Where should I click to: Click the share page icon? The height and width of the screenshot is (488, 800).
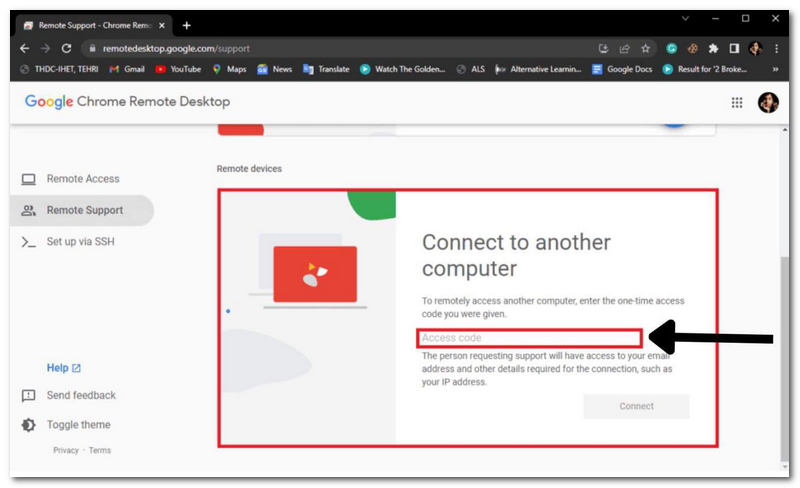[x=624, y=48]
